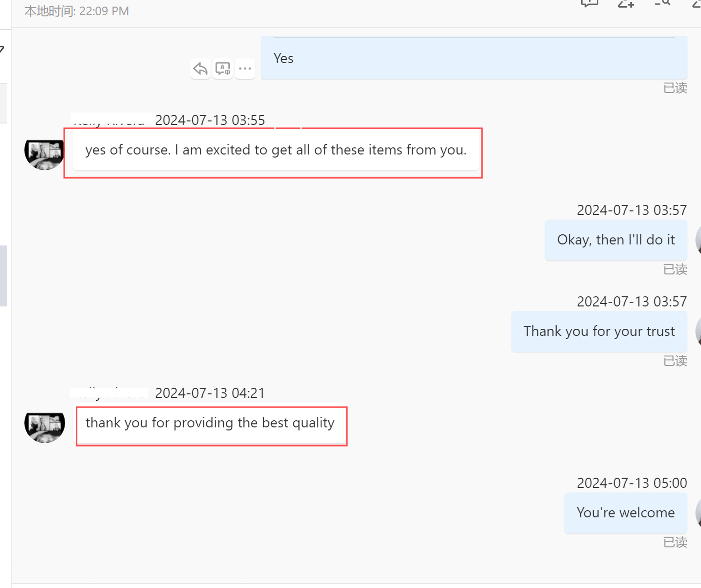Click the 2024-07-13 04:21 timestamp
The height and width of the screenshot is (588, 701).
tap(210, 393)
